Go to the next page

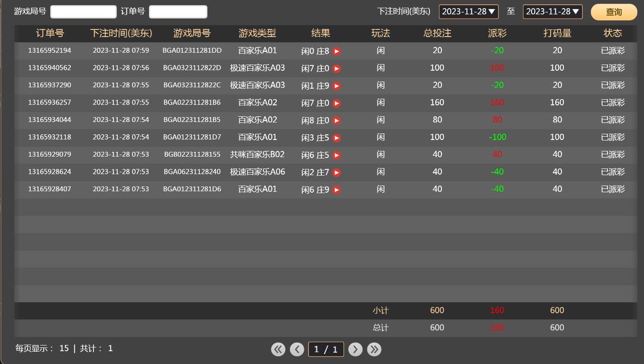point(355,349)
